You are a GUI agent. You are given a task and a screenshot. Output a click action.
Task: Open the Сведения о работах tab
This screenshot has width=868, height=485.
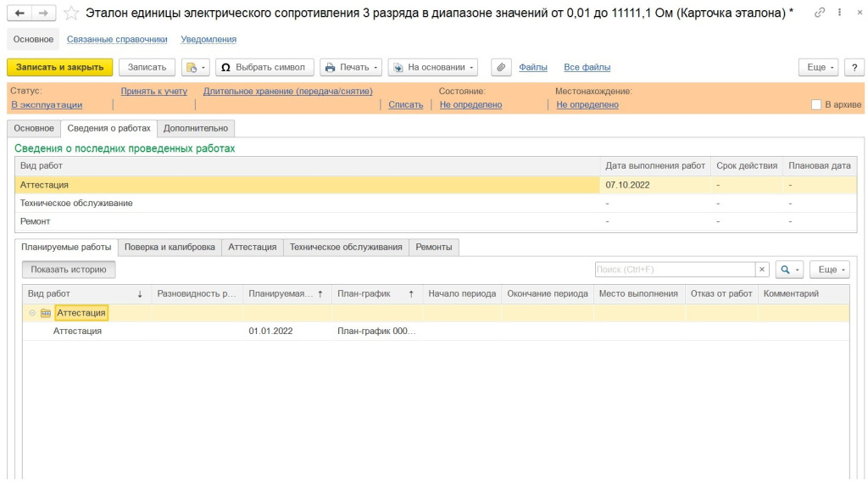(x=108, y=128)
